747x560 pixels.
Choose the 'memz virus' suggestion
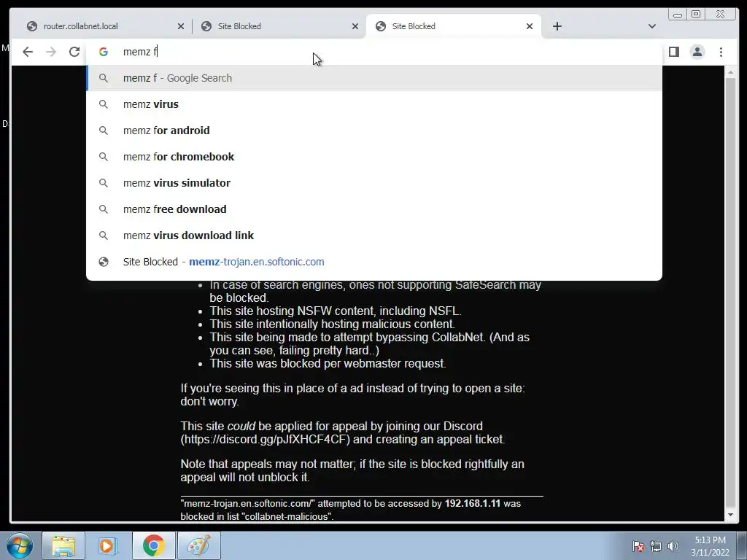tap(374, 104)
